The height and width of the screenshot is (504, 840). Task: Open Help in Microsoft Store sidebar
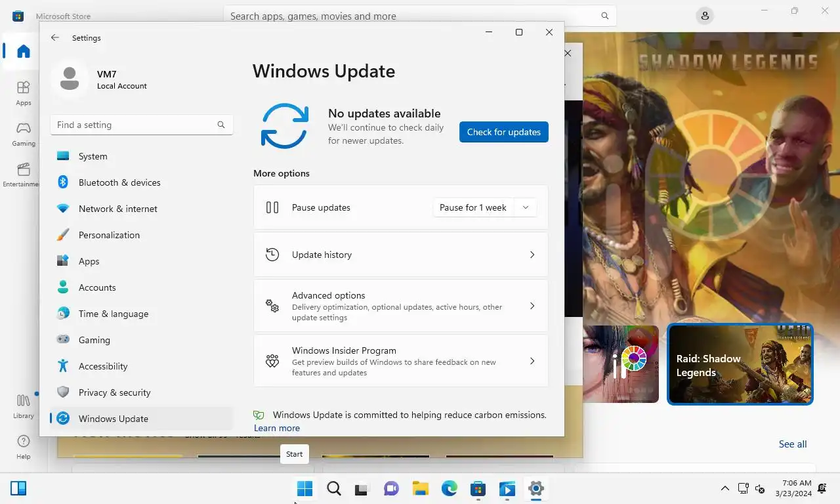tap(24, 447)
